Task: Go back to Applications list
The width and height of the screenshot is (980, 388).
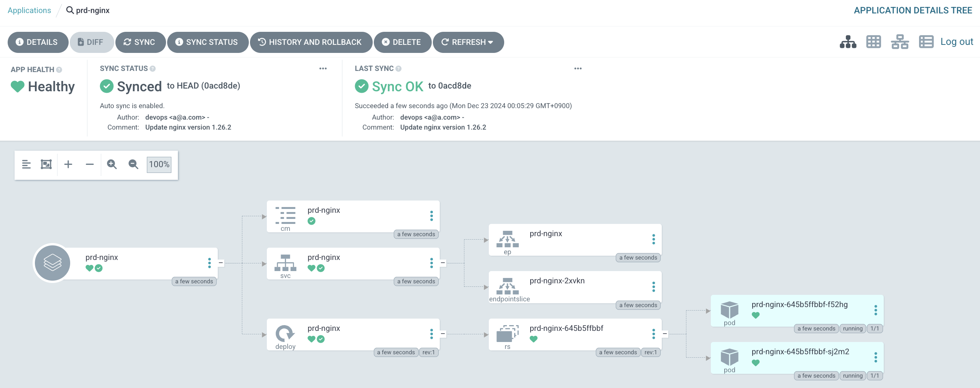Action: click(29, 10)
